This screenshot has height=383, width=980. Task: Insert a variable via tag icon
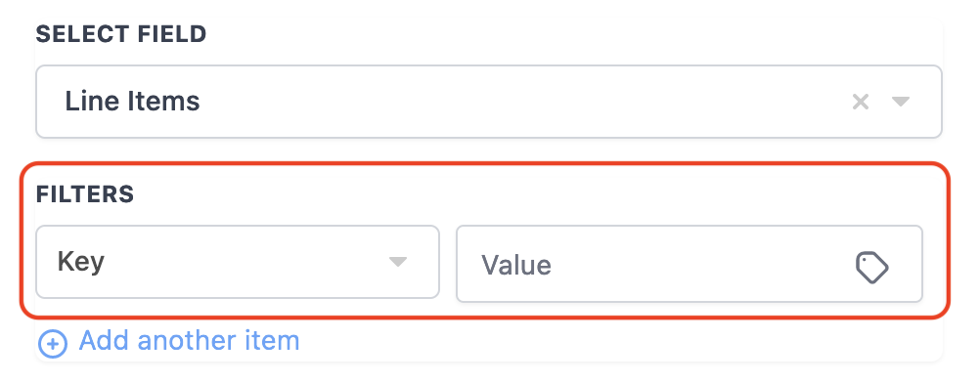(x=871, y=268)
